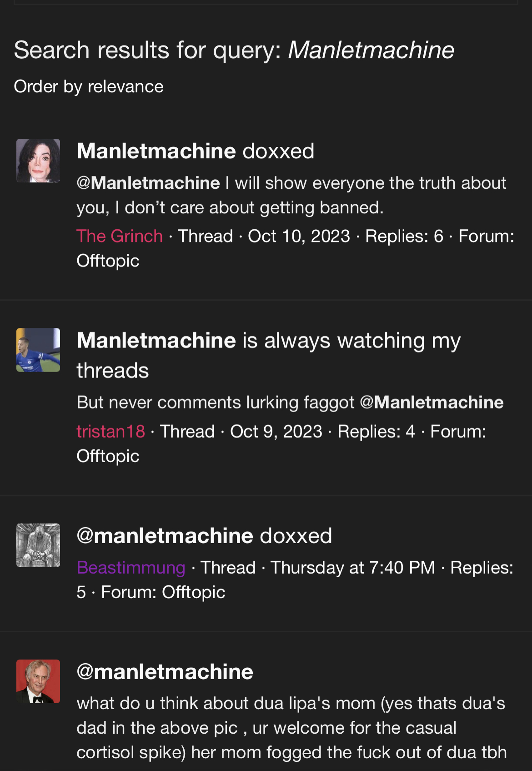Click "Thursday at 7:40 PM" timestamp
The width and height of the screenshot is (532, 771).
tap(353, 568)
